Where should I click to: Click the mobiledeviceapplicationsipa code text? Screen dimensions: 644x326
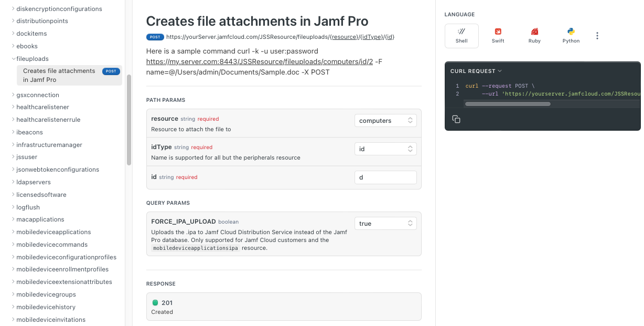[196, 248]
